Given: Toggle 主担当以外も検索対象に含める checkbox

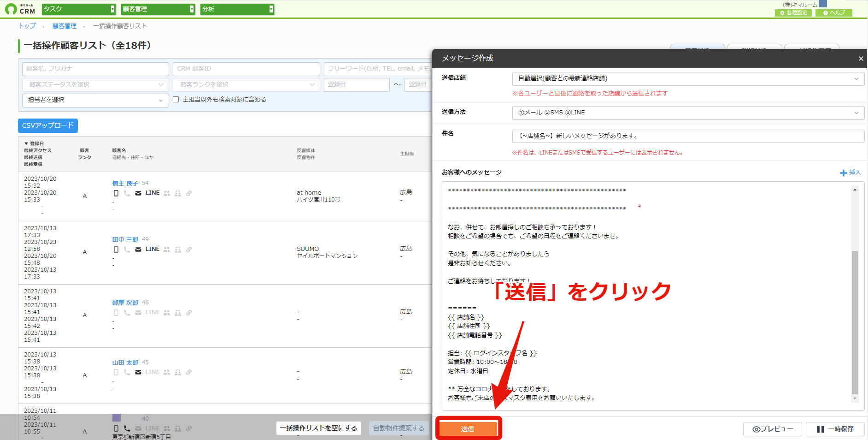Looking at the screenshot, I should [x=176, y=100].
